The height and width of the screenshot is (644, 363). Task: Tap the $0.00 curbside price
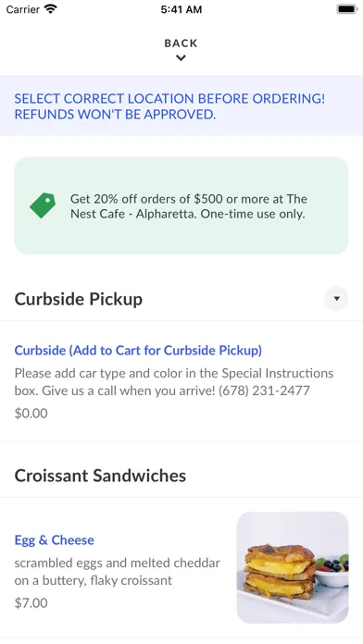click(31, 414)
